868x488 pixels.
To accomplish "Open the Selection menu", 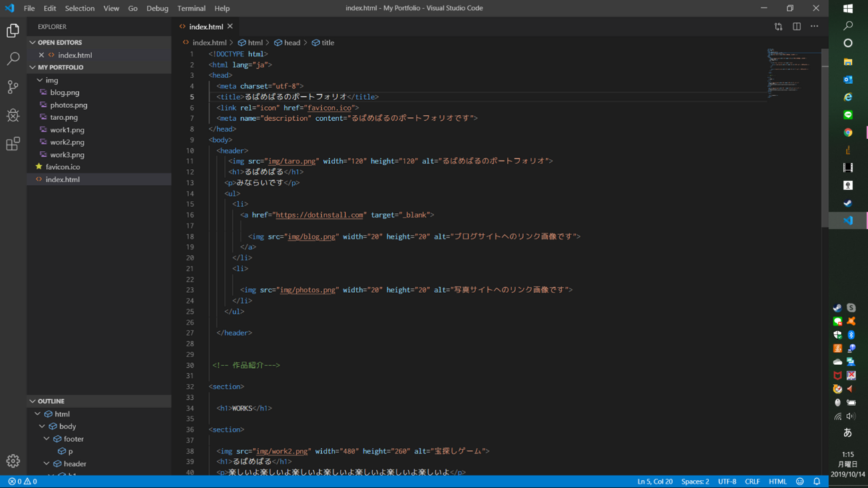I will [79, 8].
